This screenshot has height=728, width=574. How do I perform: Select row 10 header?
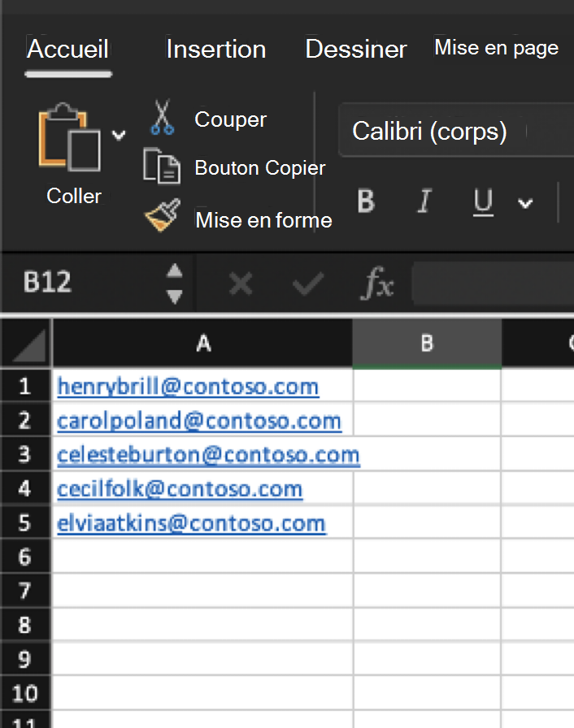pos(25,693)
